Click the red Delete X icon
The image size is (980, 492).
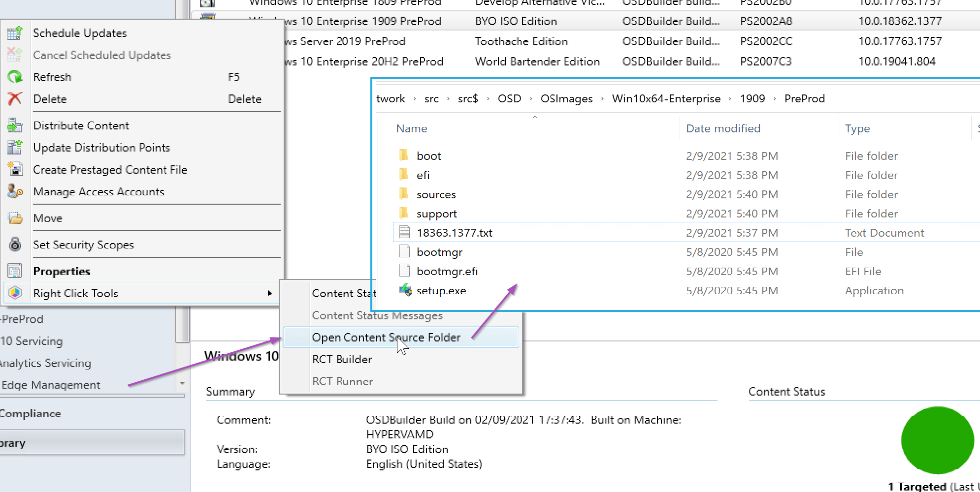(15, 99)
